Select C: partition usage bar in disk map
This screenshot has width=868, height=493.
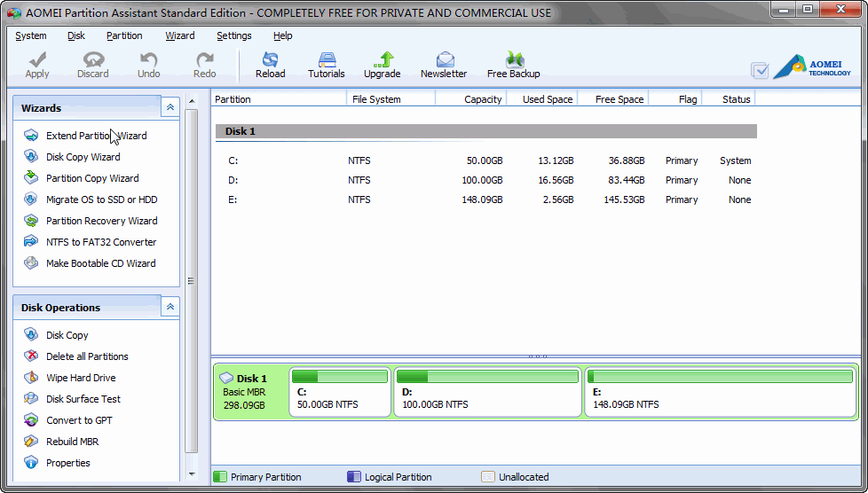pyautogui.click(x=340, y=377)
